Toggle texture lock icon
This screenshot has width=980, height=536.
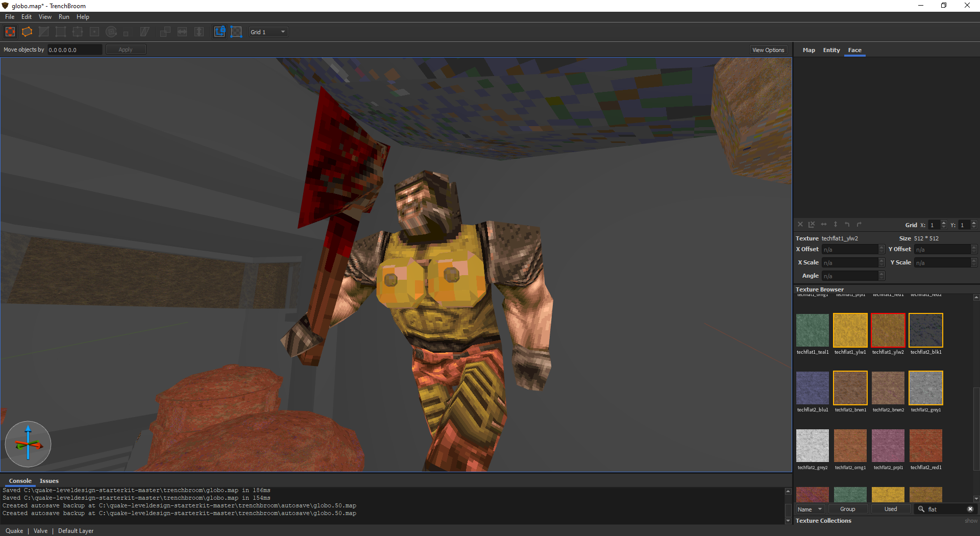(x=219, y=32)
